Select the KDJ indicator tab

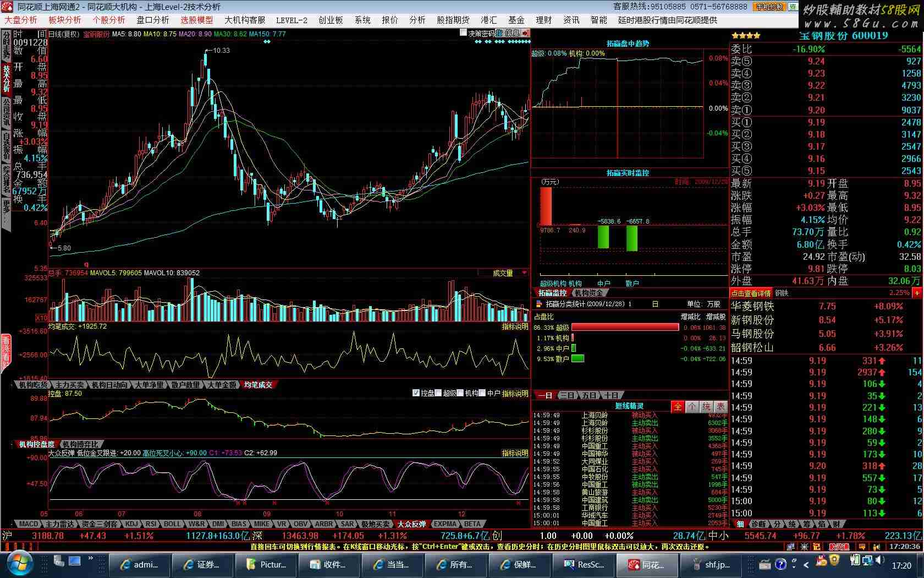(x=131, y=524)
